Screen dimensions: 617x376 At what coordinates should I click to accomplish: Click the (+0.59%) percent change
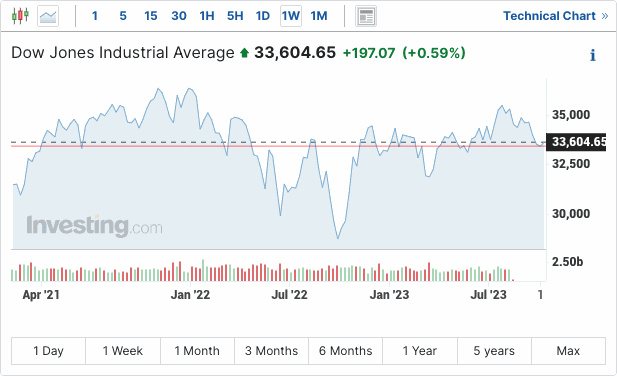pos(434,53)
